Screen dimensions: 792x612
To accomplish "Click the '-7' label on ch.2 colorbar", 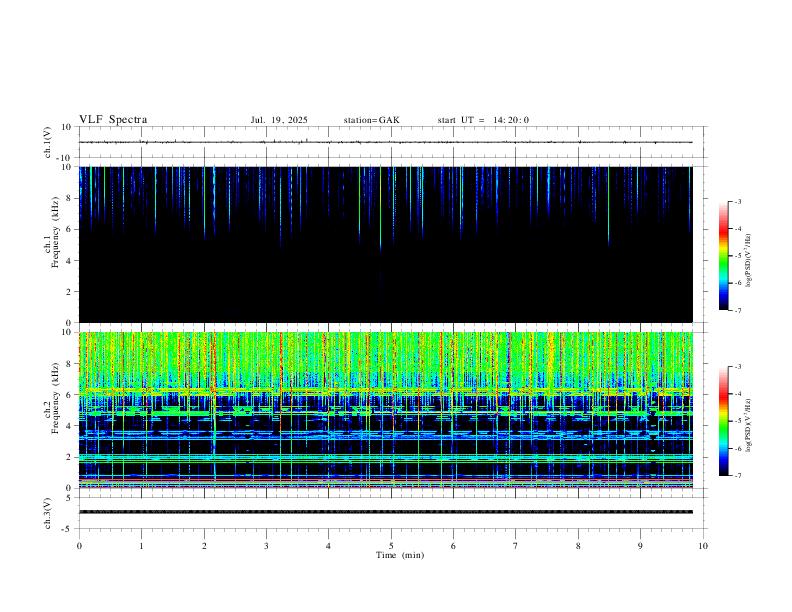I will click(x=737, y=476).
